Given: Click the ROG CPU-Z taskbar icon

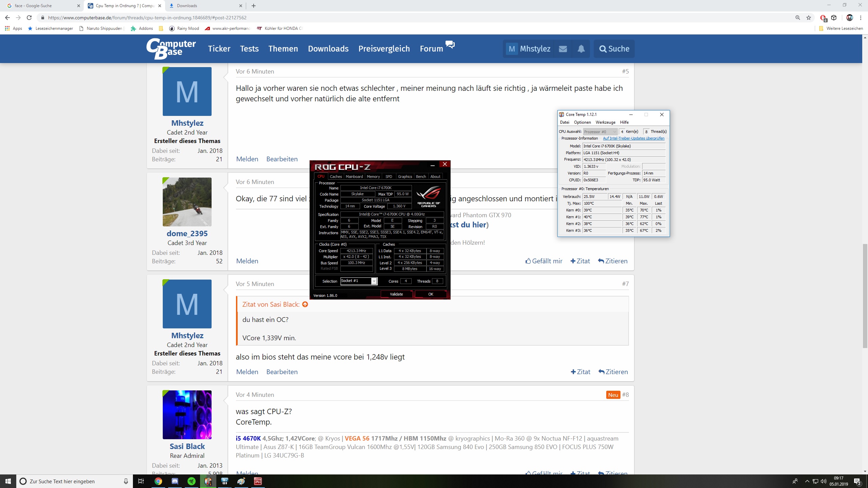Looking at the screenshot, I should 258,481.
